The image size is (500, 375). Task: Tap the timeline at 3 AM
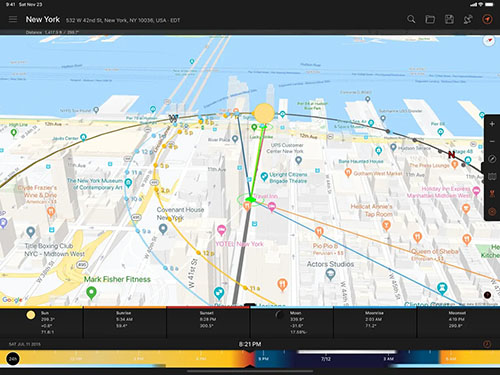click(x=388, y=359)
